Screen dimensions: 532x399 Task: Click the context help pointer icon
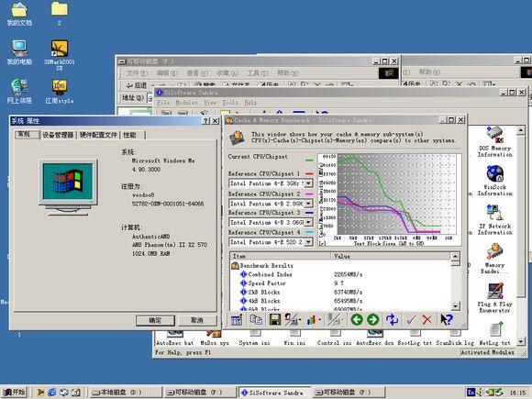pos(447,319)
